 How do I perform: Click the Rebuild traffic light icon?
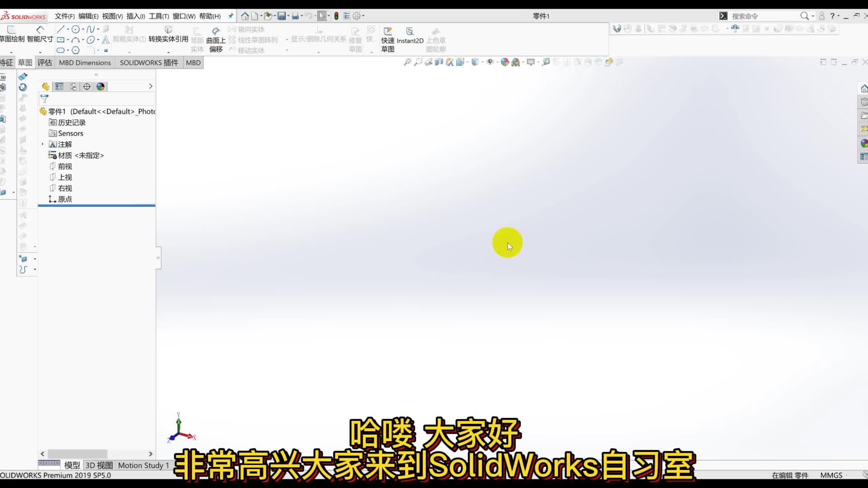pyautogui.click(x=336, y=16)
